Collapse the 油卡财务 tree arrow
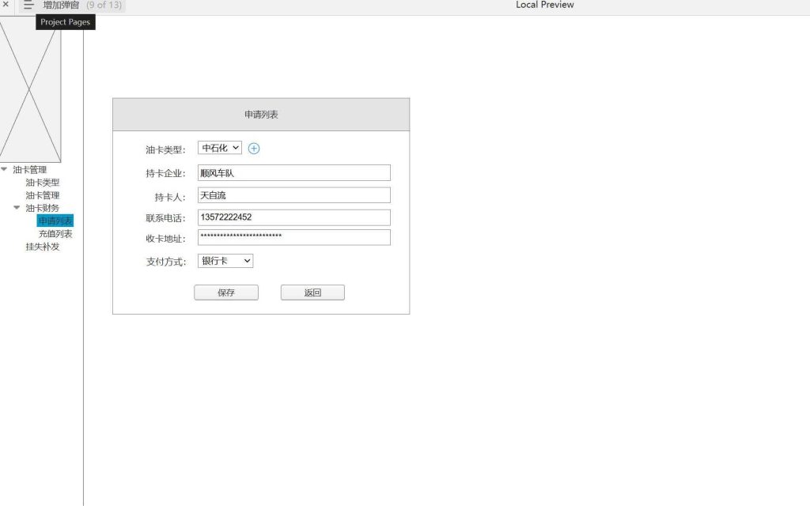Viewport: 810px width, 532px height. 17,208
